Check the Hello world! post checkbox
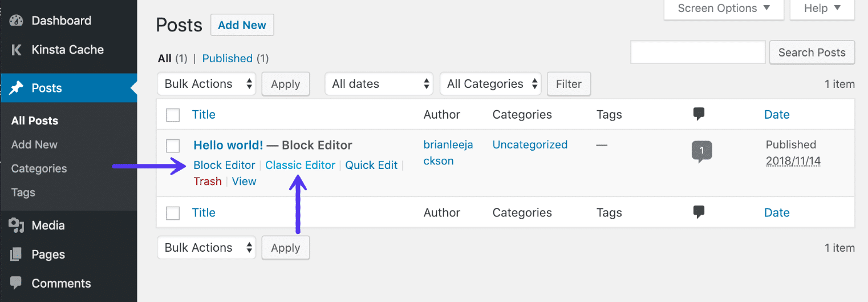The width and height of the screenshot is (868, 302). coord(173,146)
